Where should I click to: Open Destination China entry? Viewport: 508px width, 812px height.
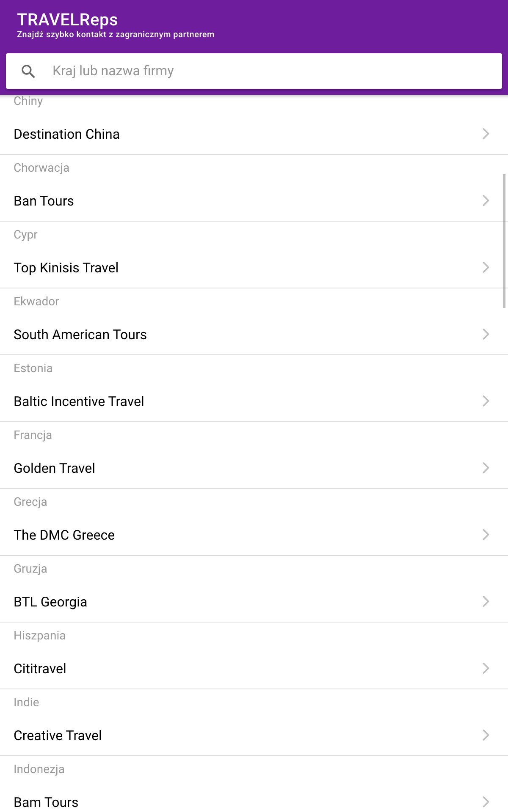pos(254,134)
